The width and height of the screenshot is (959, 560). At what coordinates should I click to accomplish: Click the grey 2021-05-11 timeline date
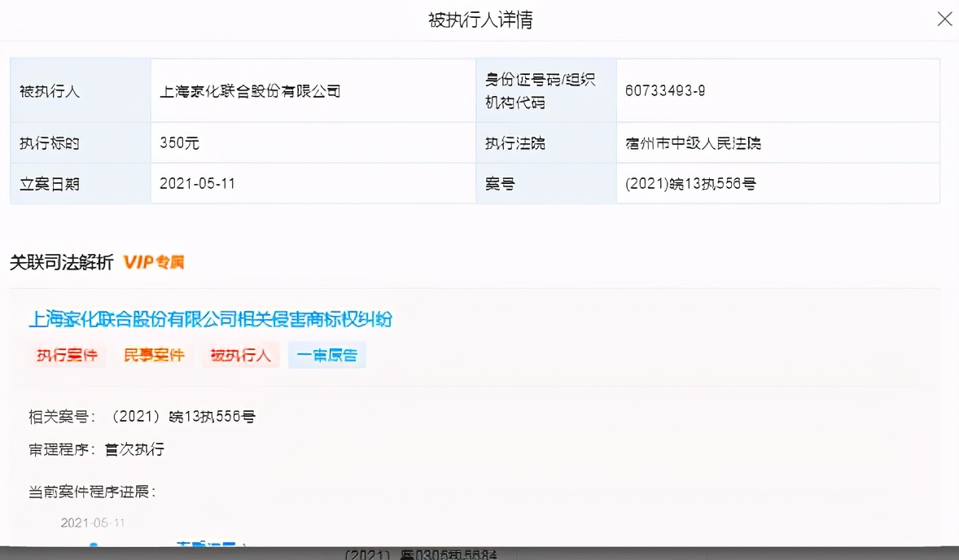[93, 523]
